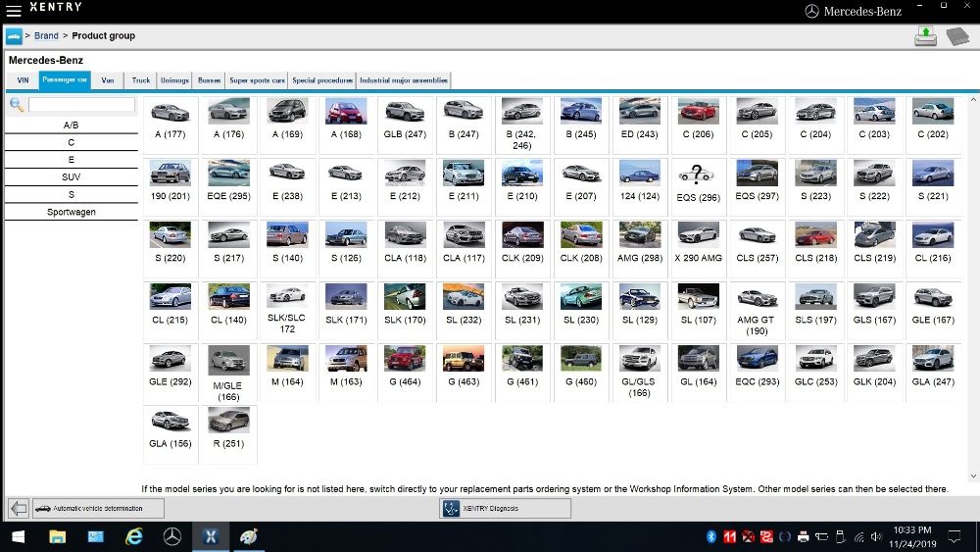Viewport: 980px width, 552px height.
Task: Open the Truck tab
Action: coord(141,80)
